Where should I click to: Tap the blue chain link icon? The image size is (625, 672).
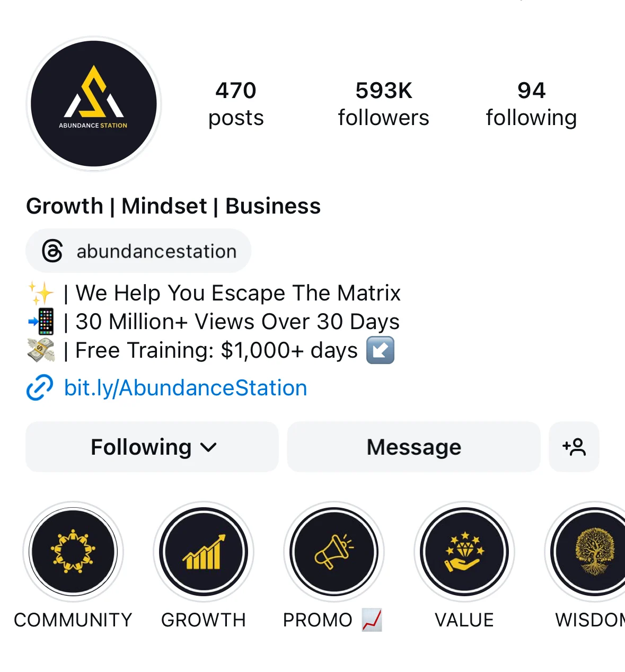coord(40,387)
